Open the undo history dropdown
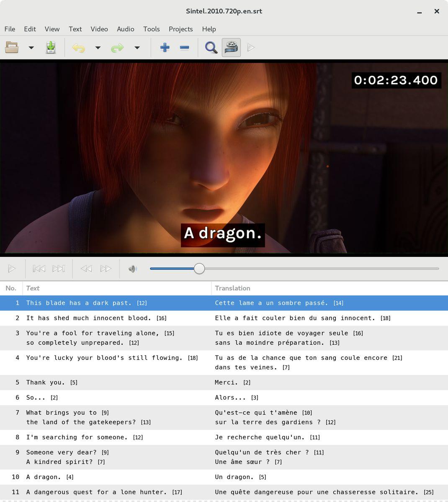 pyautogui.click(x=98, y=48)
